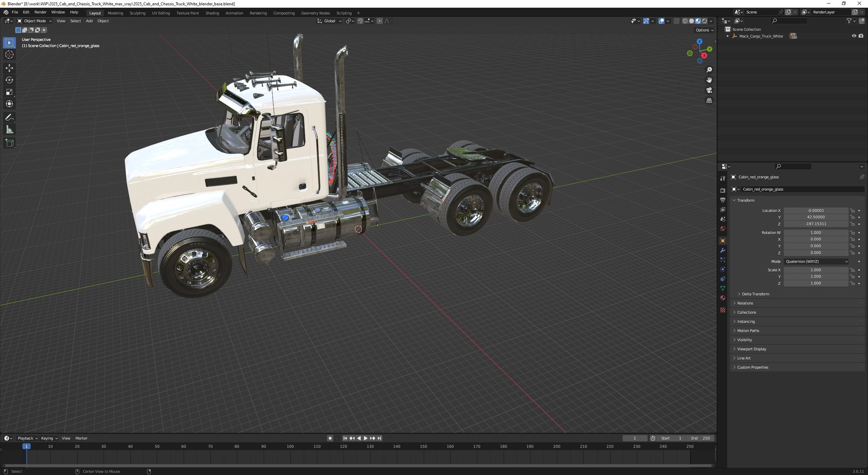Pick the Annotate pencil tool
The width and height of the screenshot is (868, 475).
point(9,118)
